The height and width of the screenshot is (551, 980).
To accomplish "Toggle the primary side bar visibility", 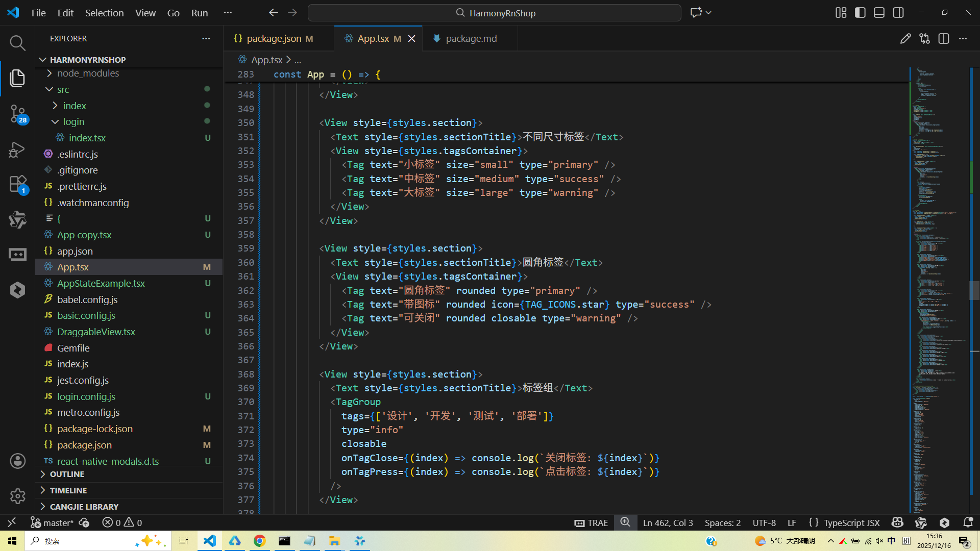I will coord(860,13).
